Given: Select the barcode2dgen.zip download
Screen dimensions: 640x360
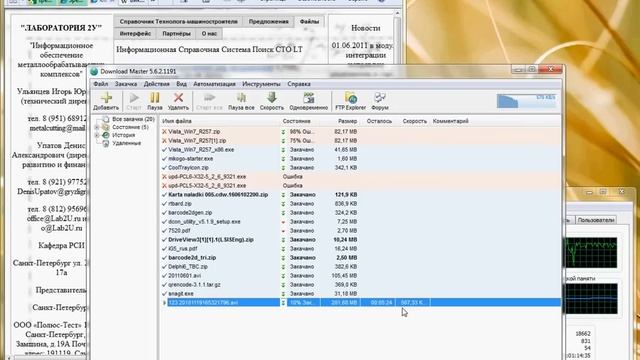Looking at the screenshot, I should coord(360,212).
